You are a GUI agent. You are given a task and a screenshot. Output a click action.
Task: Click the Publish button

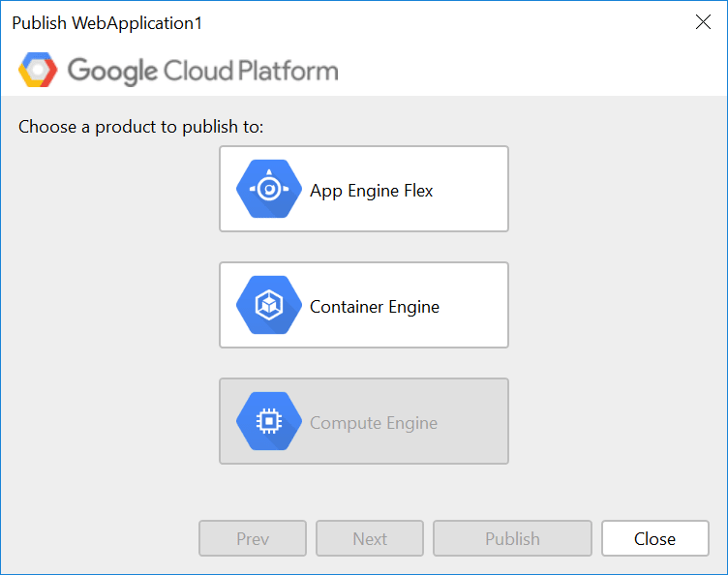512,538
